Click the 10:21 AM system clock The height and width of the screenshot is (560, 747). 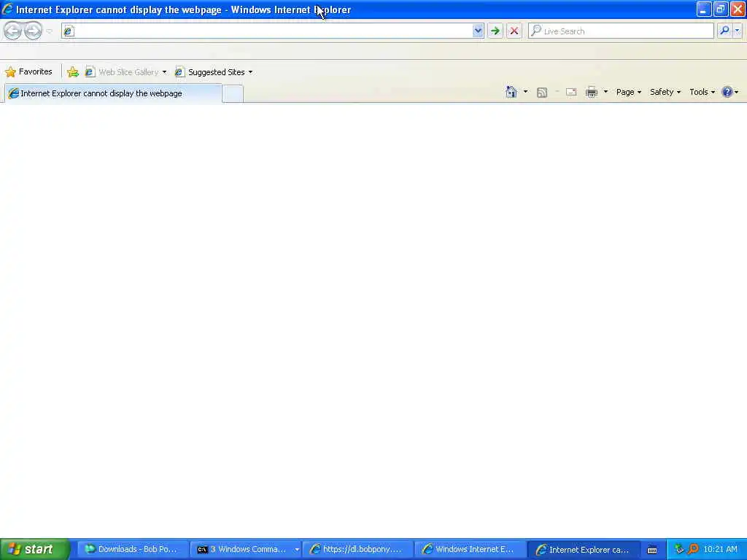pyautogui.click(x=720, y=550)
